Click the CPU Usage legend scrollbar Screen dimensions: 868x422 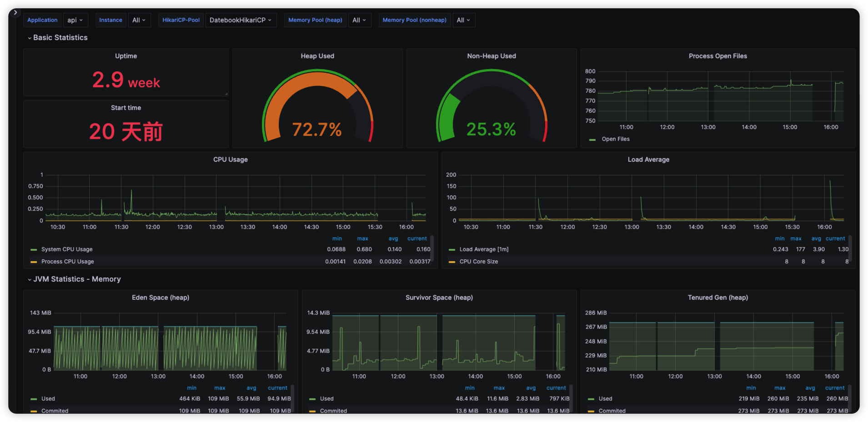[x=432, y=249]
